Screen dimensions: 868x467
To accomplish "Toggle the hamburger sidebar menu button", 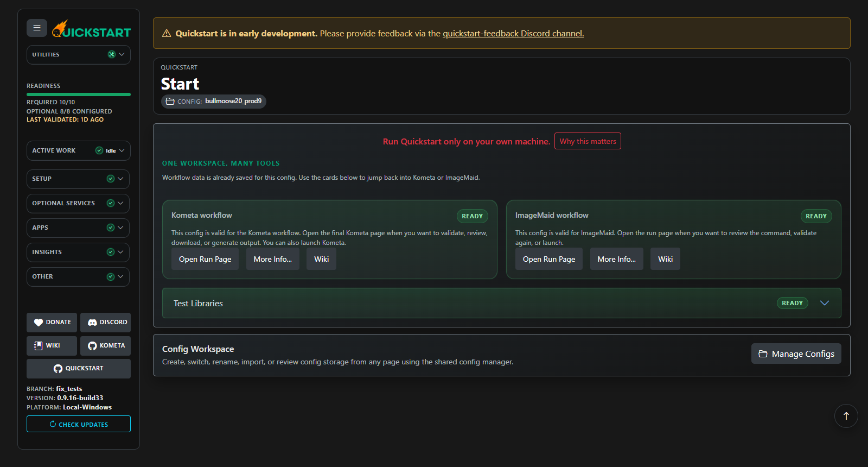I will (37, 28).
